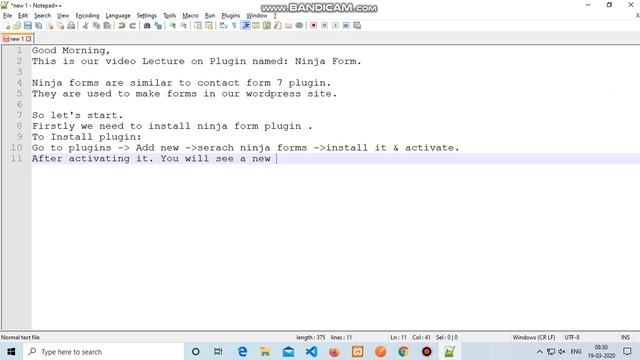Viewport: 640px width, 360px height.
Task: Click the Close All toolbar icon
Action: coord(60,26)
